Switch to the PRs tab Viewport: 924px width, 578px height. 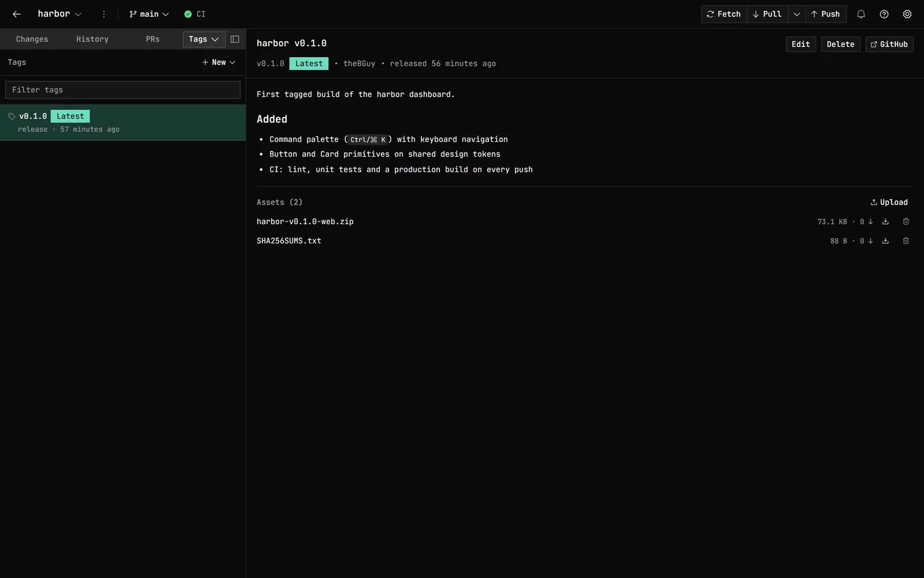(153, 39)
